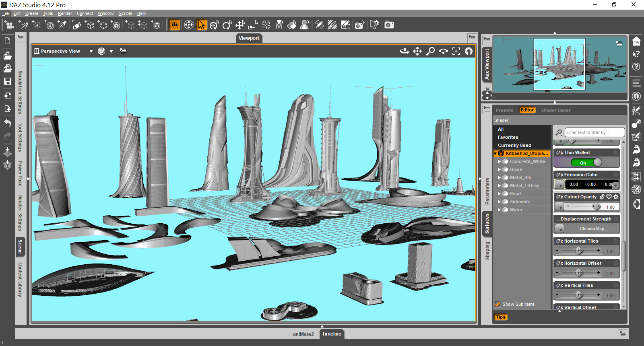Open the Scripts menu
Image resolution: width=644 pixels, height=346 pixels.
[126, 13]
